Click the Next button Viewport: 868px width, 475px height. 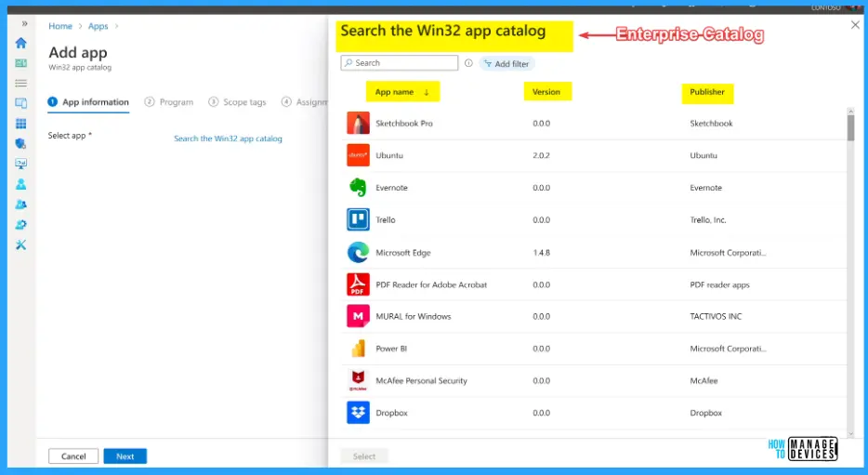[125, 456]
